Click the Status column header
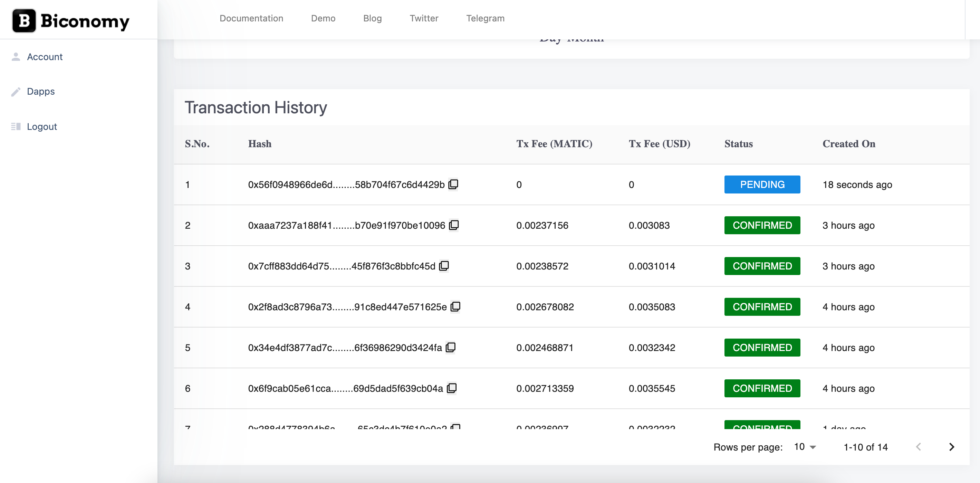This screenshot has height=483, width=980. 738,144
